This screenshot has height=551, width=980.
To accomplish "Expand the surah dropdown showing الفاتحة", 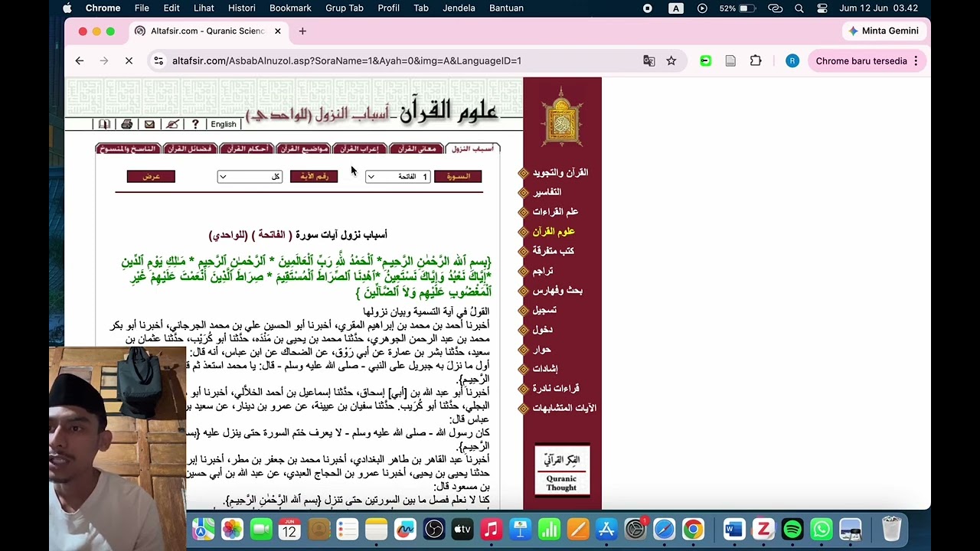I will (397, 177).
